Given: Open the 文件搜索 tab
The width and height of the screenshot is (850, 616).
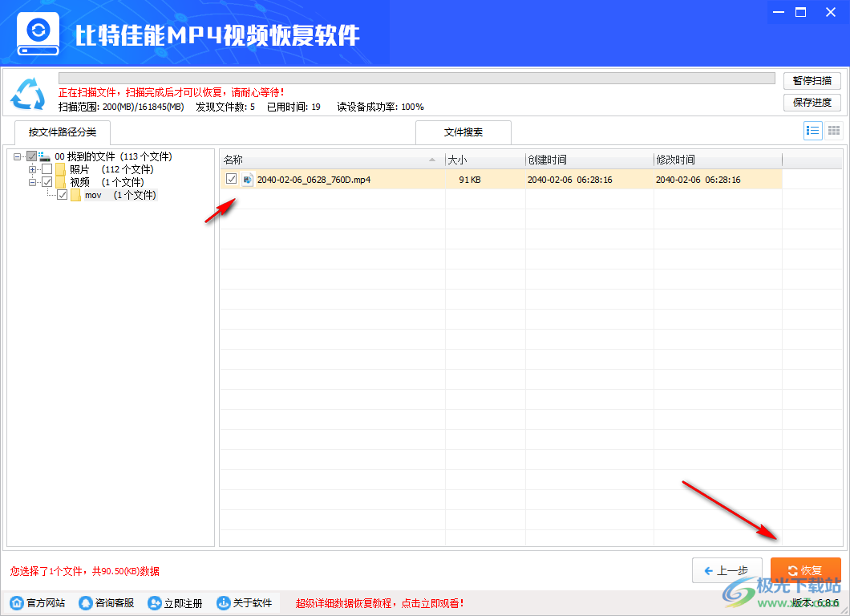Looking at the screenshot, I should coord(463,132).
